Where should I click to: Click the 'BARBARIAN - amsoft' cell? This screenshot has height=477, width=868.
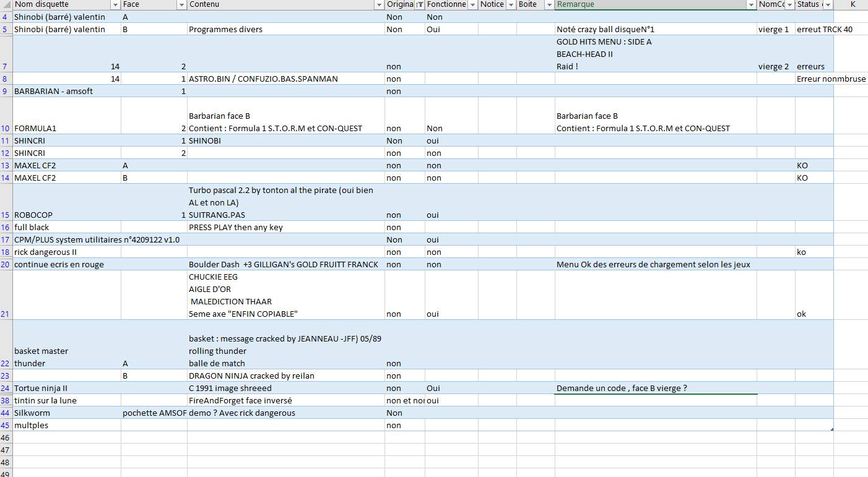click(67, 91)
